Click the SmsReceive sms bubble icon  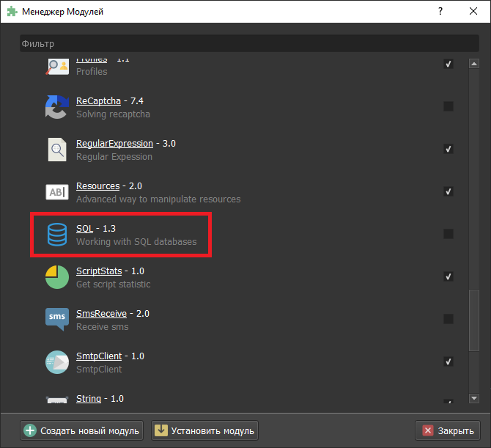point(56,320)
